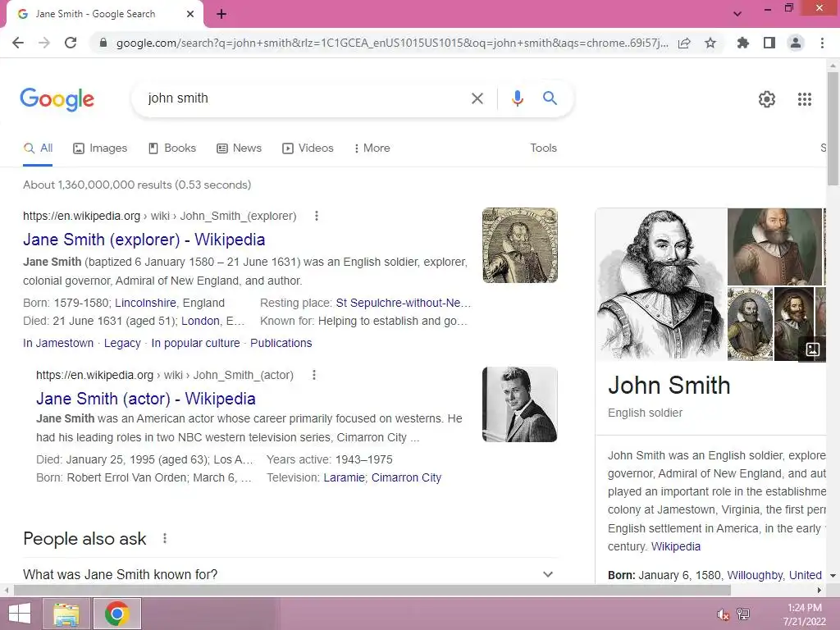The height and width of the screenshot is (630, 840).
Task: Open the Laramie television link
Action: (344, 478)
